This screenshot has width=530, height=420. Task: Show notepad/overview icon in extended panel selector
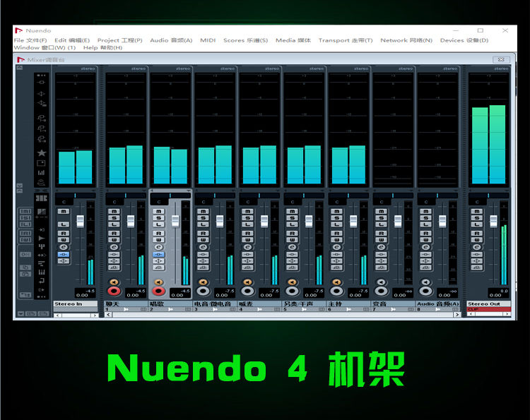(x=41, y=163)
